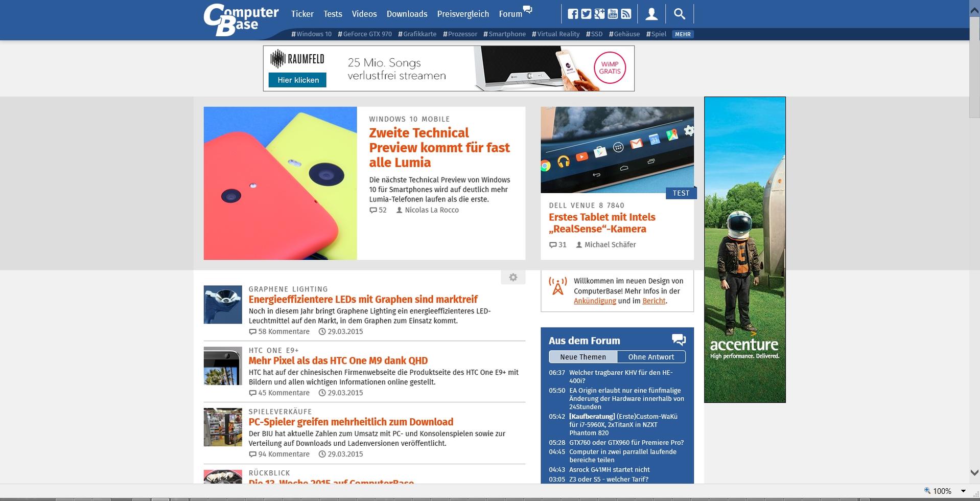Open the #Smartphone tag
Image resolution: width=980 pixels, height=501 pixels.
click(x=504, y=34)
